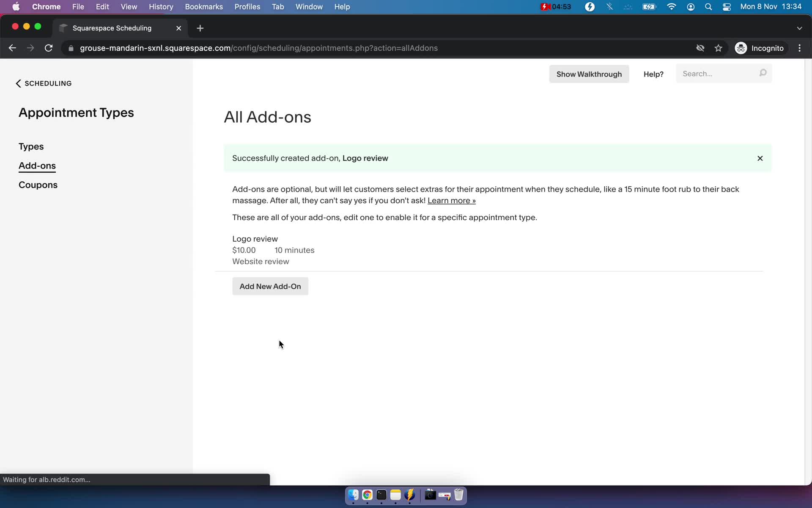
Task: Click the user account icon in the menu bar
Action: 691,7
